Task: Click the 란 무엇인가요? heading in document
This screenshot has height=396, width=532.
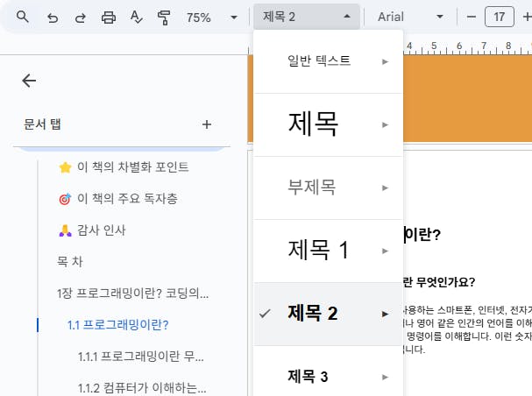Action: coord(439,282)
